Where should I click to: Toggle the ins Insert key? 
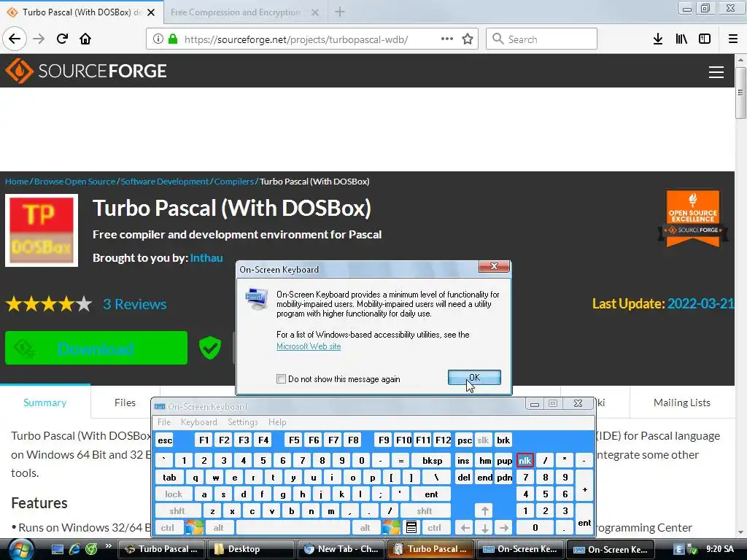coord(463,461)
